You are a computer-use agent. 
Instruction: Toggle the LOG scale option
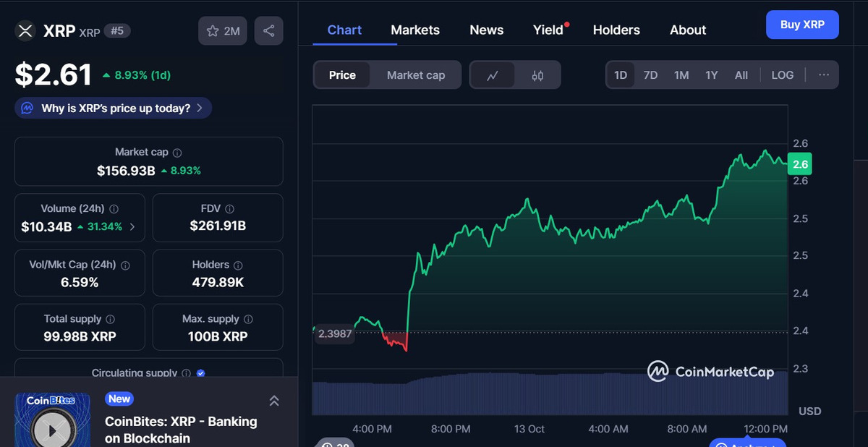(x=782, y=75)
